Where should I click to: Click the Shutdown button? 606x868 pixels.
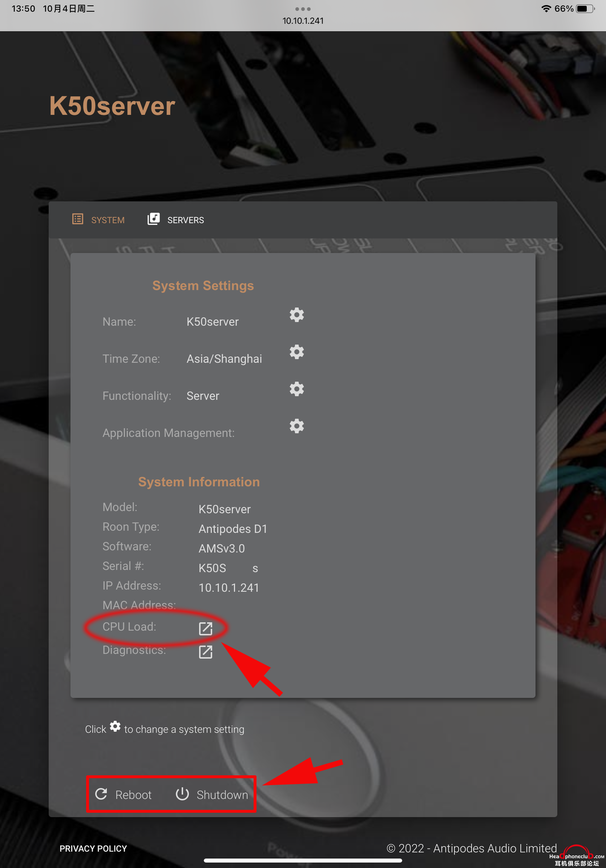(x=212, y=794)
